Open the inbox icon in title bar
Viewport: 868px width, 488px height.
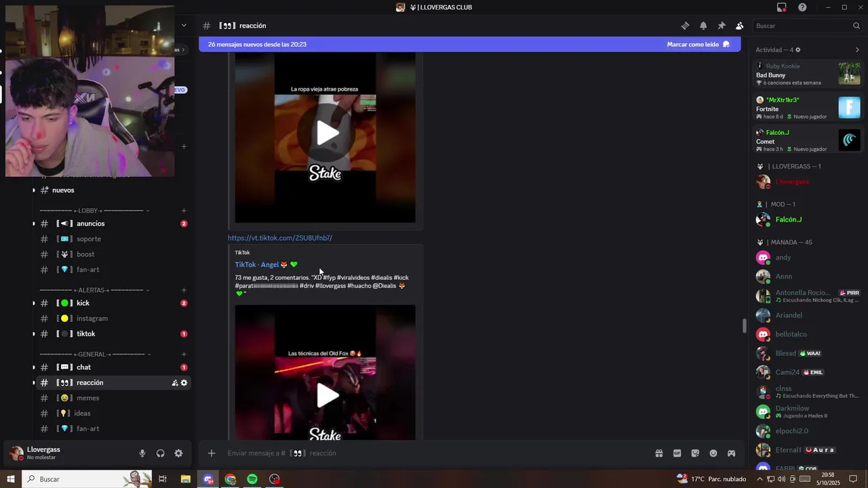click(x=782, y=7)
